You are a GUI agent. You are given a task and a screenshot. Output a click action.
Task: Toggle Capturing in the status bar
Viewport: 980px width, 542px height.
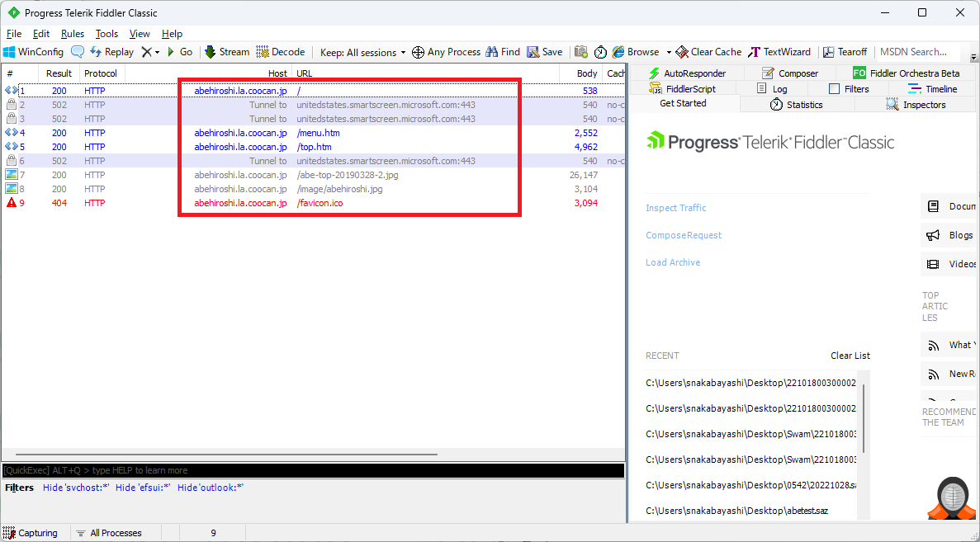coord(31,533)
